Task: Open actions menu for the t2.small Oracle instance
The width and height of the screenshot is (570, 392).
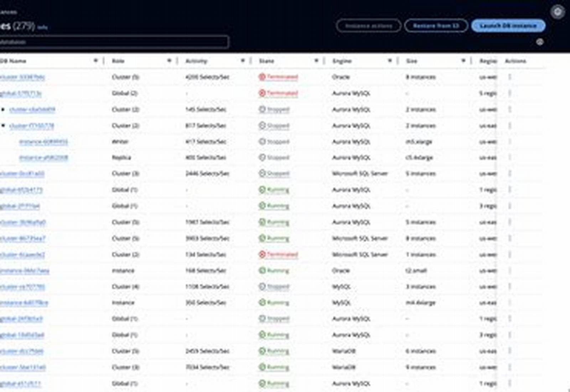Action: [510, 270]
